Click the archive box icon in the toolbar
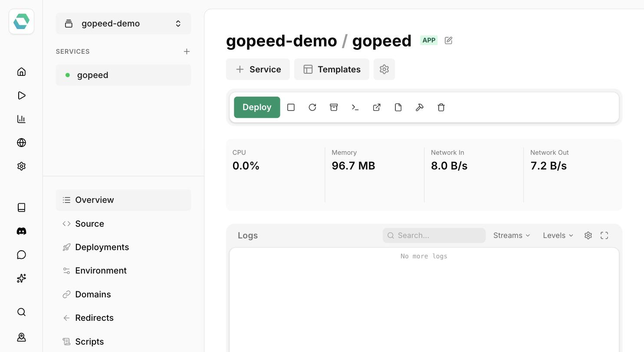The image size is (644, 352). [334, 107]
